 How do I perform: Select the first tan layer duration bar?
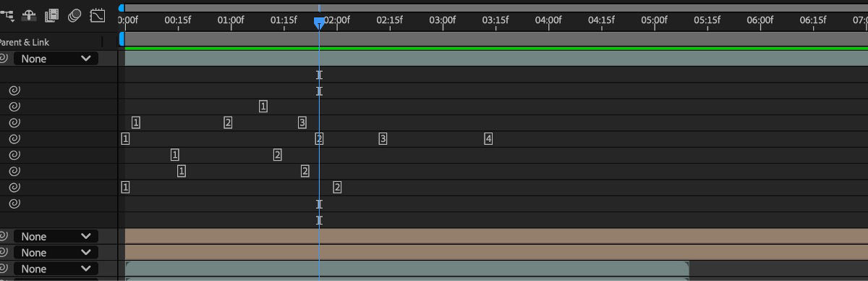tap(496, 236)
